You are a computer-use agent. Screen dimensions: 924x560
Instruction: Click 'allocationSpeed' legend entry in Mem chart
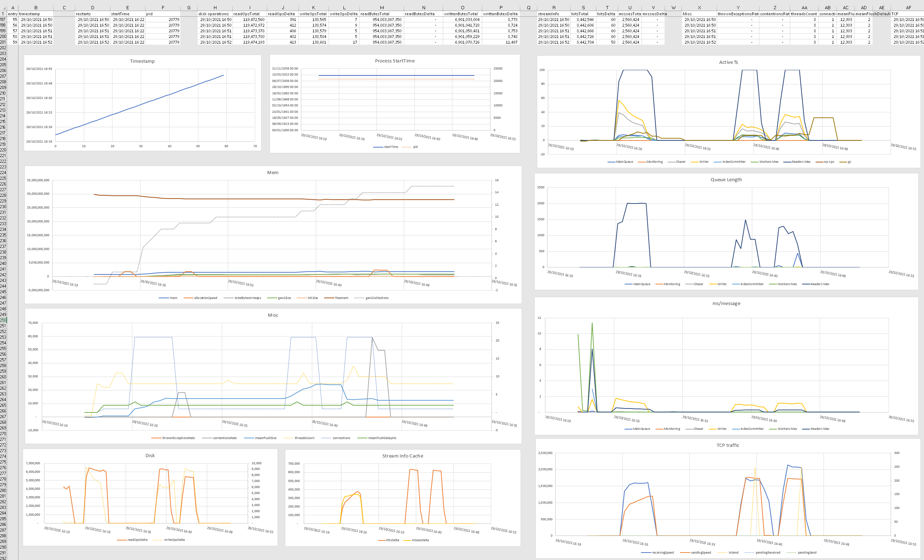click(200, 298)
